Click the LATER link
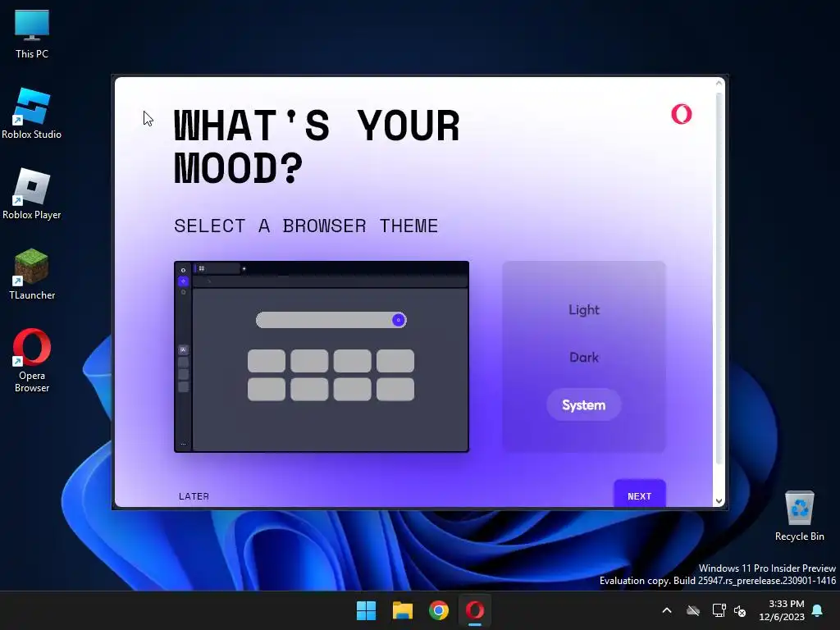The image size is (840, 630). 194,496
